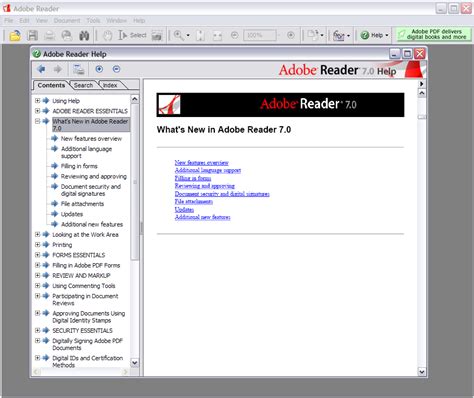Open the Sign tool dropdown arrow

[x=349, y=35]
